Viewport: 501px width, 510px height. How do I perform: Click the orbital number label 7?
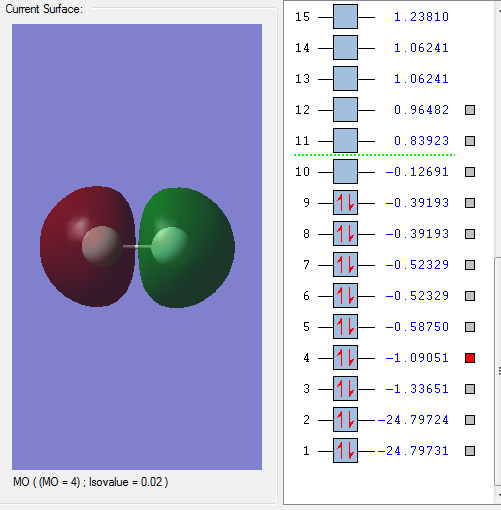[x=306, y=265]
